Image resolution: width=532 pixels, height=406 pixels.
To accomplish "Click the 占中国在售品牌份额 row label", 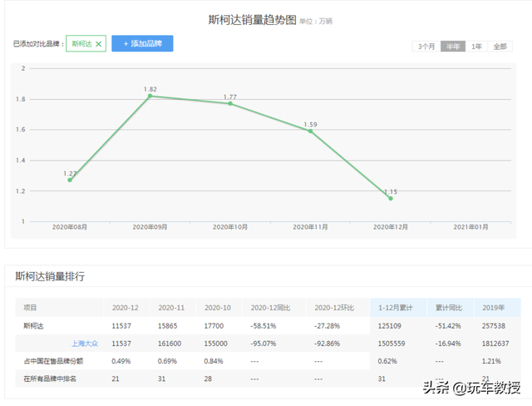I will (53, 361).
